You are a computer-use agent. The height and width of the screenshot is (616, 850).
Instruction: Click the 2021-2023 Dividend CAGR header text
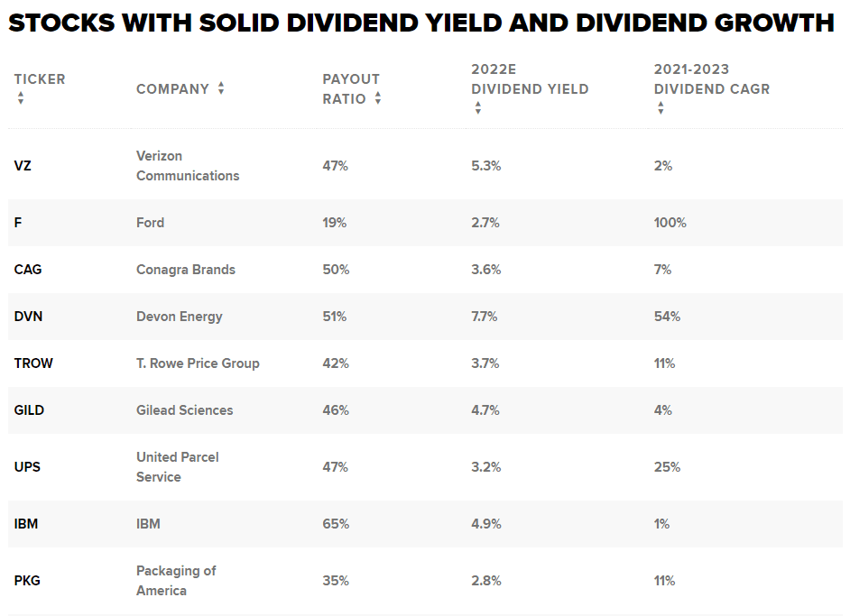tap(711, 79)
